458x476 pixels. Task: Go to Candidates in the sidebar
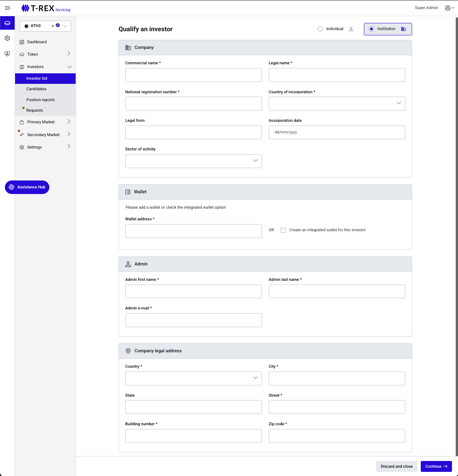(37, 89)
